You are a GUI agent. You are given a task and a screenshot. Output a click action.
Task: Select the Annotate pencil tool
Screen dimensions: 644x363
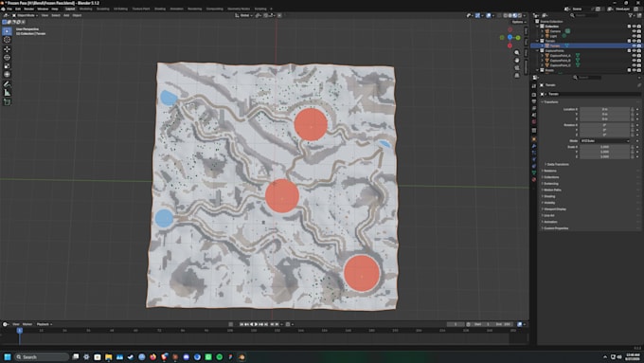(7, 84)
